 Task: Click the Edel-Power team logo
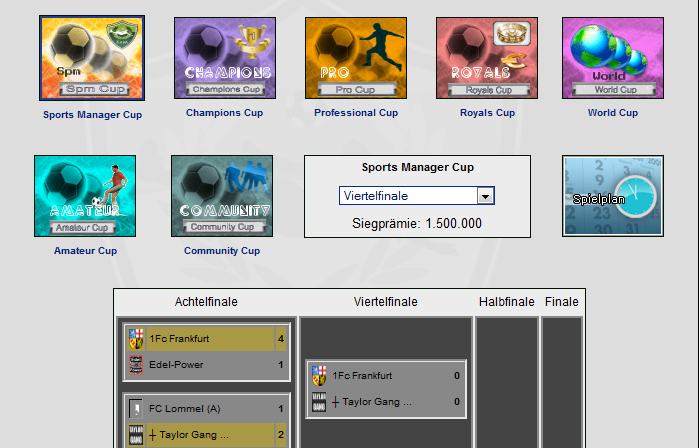pyautogui.click(x=136, y=365)
